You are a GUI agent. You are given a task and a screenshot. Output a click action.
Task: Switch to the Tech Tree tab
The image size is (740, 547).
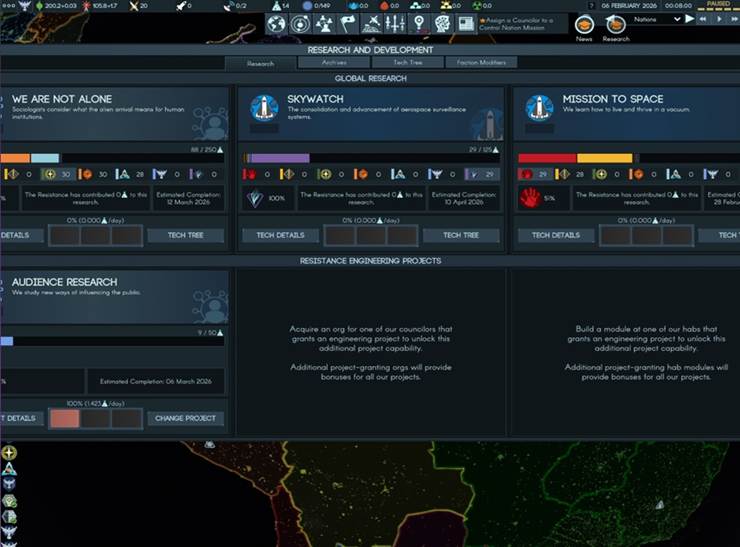[x=407, y=62]
